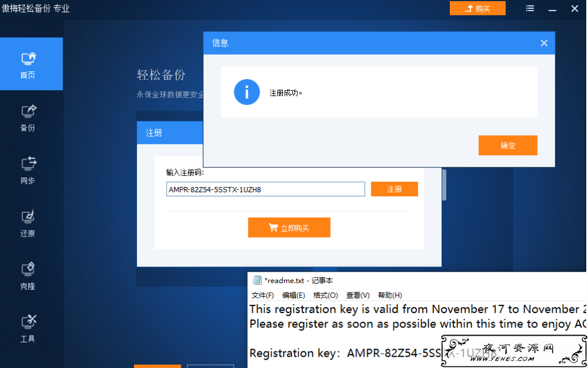Open the 编辑(E) menu in Notepad
Image resolution: width=588 pixels, height=368 pixels.
pos(293,295)
